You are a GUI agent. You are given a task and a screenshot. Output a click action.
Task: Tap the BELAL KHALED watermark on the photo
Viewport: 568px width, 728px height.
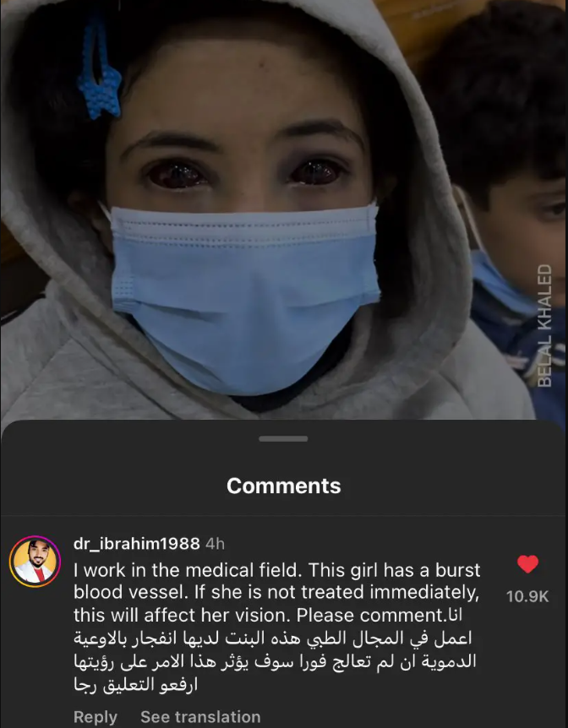[545, 325]
